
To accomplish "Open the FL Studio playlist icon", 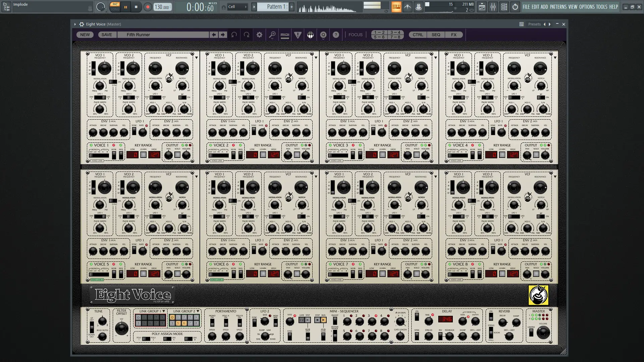I will tap(482, 7).
